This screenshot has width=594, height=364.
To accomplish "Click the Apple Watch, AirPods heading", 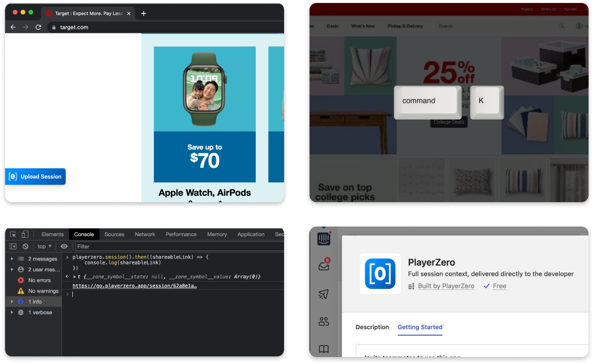I will (205, 193).
